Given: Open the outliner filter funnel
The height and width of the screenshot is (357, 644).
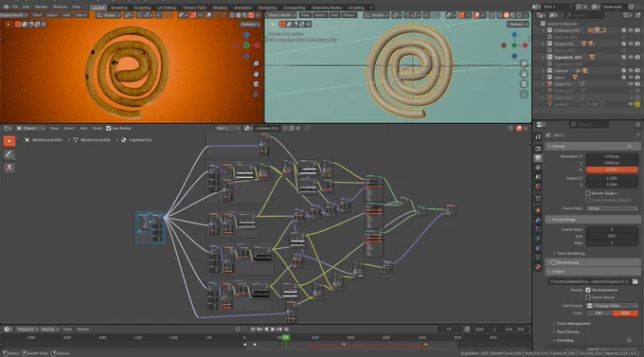Looking at the screenshot, I should click(627, 15).
